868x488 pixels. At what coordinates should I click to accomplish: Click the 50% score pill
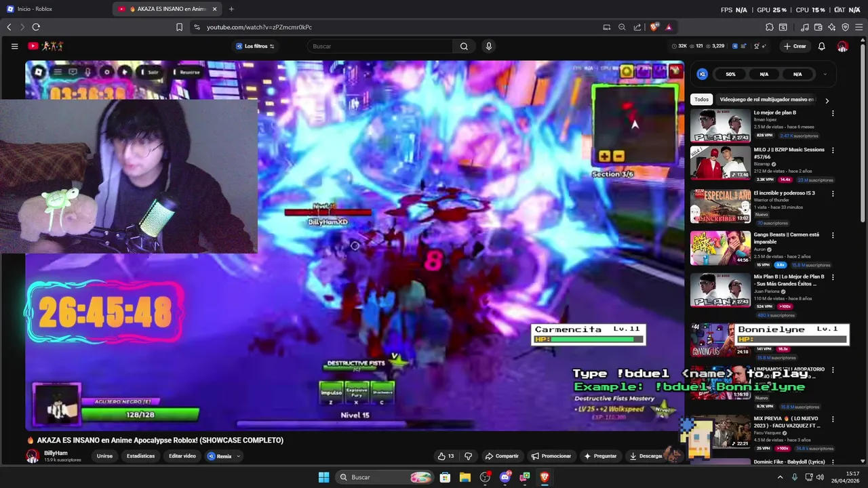(730, 74)
